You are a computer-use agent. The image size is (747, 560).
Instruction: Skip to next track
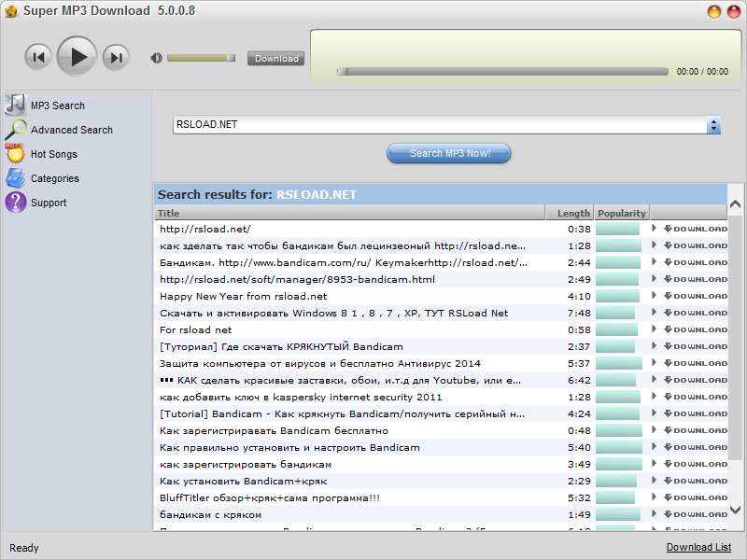[116, 58]
